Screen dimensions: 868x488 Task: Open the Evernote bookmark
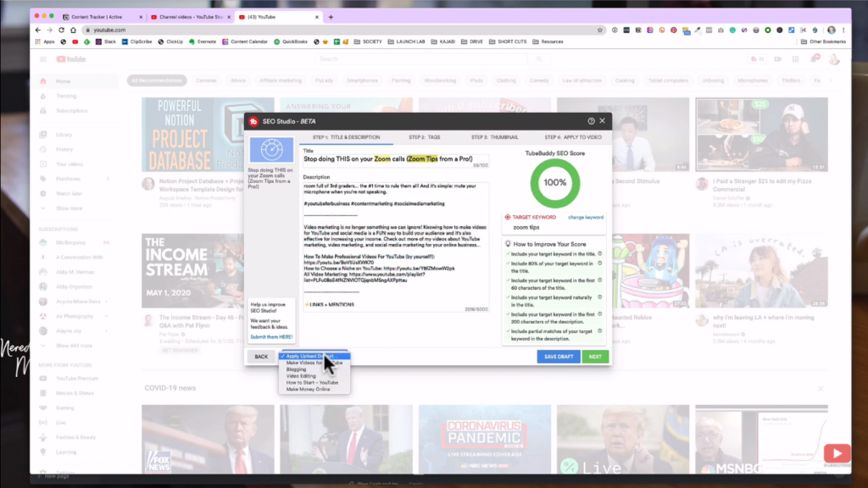203,42
